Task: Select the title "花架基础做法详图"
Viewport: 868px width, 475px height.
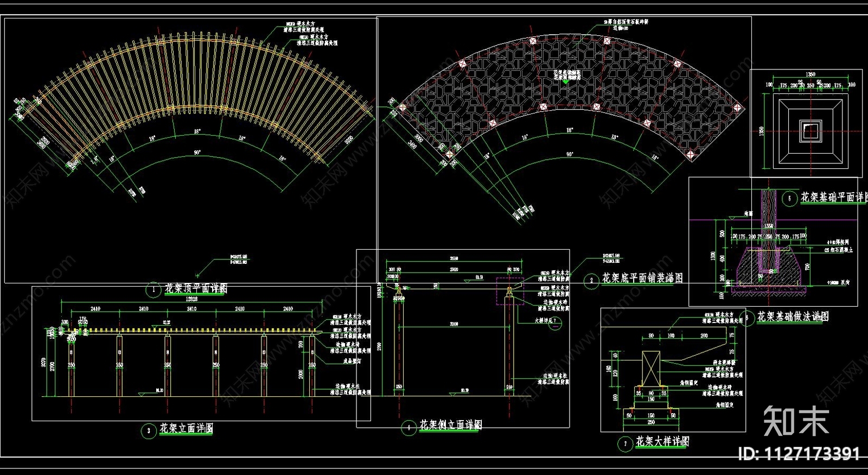Action: (793, 316)
